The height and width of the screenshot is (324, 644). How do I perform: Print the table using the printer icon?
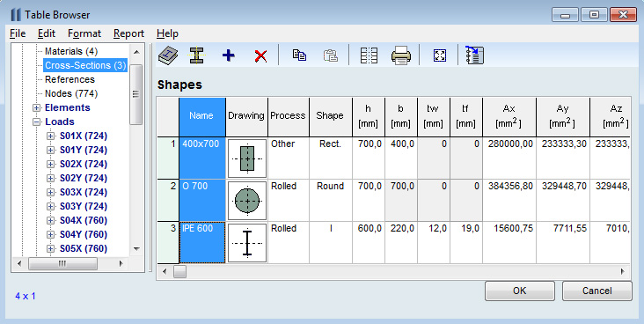point(401,55)
